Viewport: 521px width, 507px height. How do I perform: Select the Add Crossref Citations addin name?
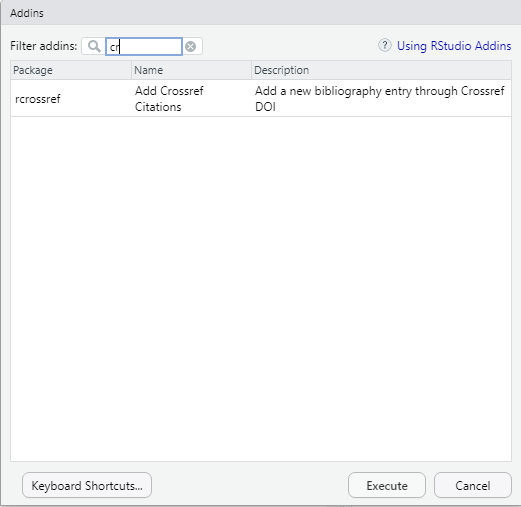[x=169, y=99]
